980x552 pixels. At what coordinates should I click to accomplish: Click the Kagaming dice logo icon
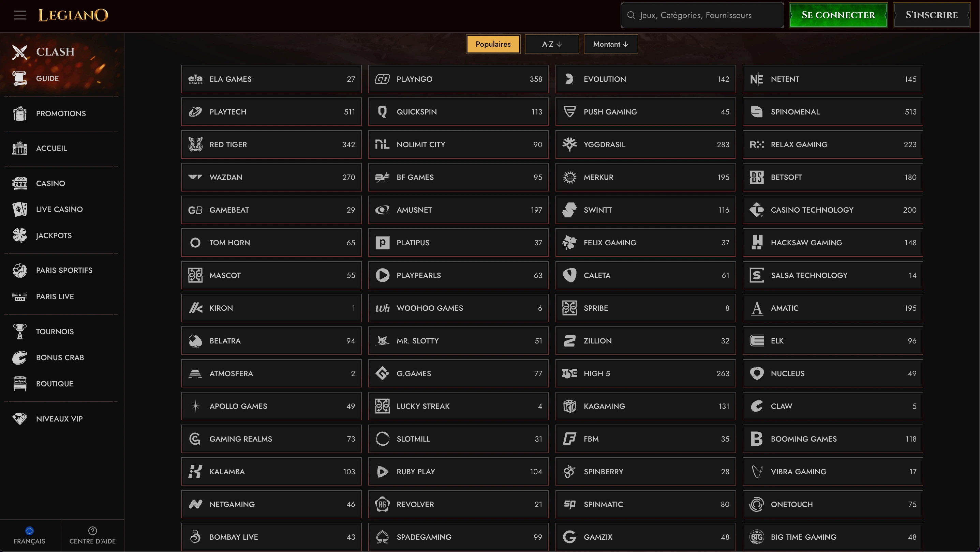[x=569, y=406]
